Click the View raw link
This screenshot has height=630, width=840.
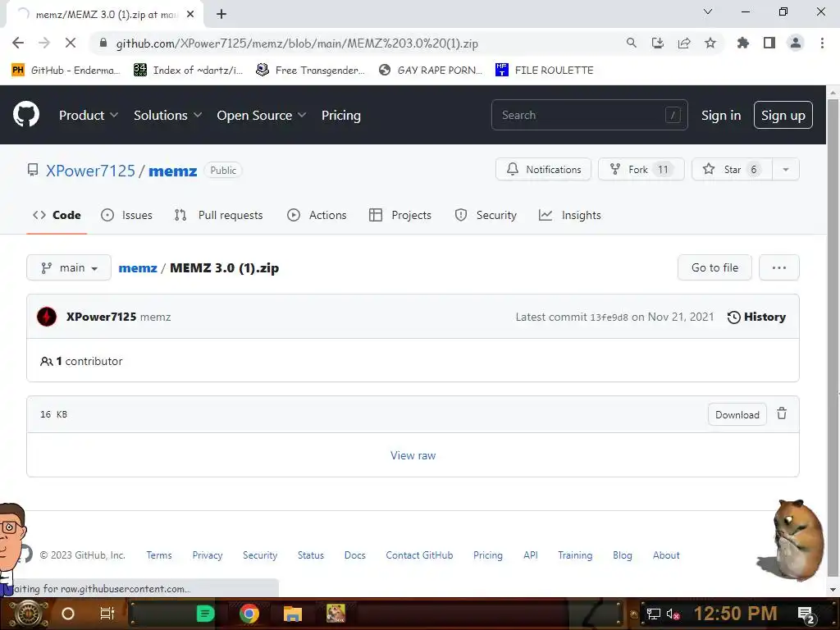(413, 455)
